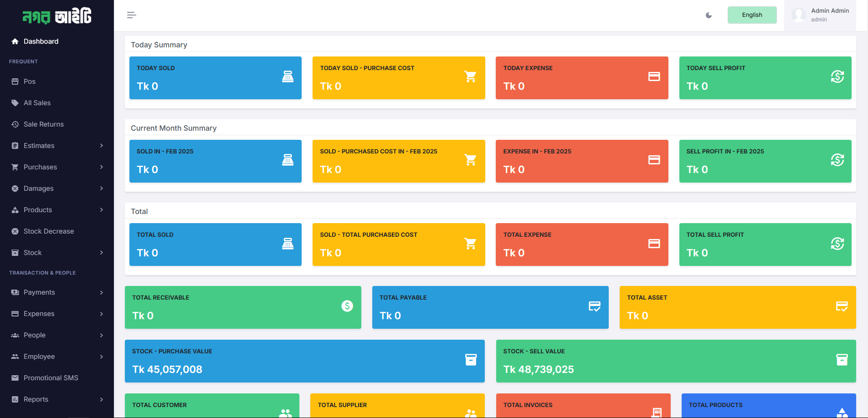Expand the Purchases menu chevron
This screenshot has width=868, height=418.
coord(101,167)
